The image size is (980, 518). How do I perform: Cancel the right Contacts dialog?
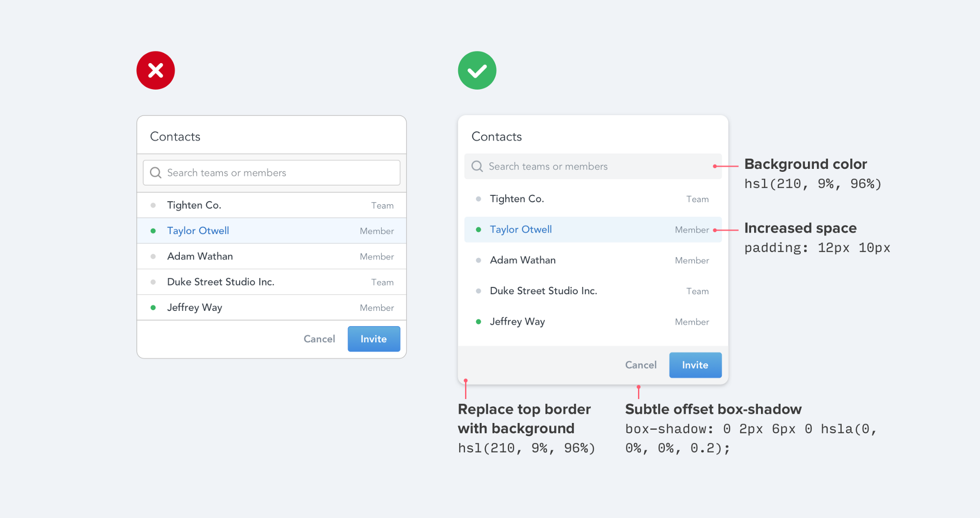point(640,365)
